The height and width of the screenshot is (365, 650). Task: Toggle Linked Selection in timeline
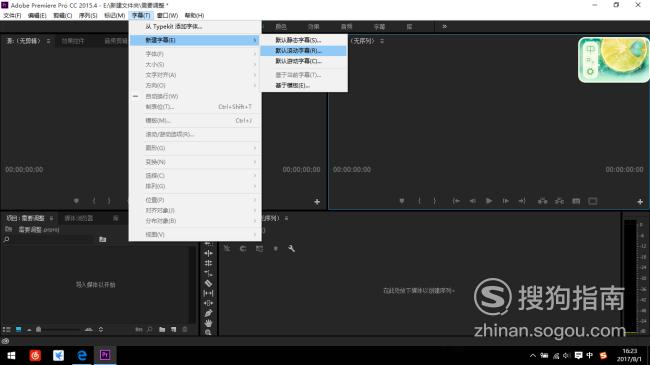[259, 248]
